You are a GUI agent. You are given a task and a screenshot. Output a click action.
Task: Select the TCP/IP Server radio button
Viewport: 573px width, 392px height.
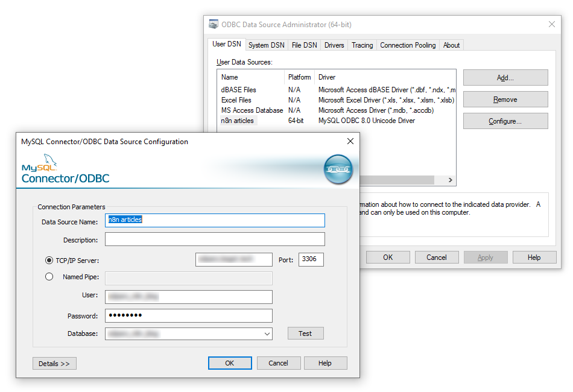tap(49, 261)
